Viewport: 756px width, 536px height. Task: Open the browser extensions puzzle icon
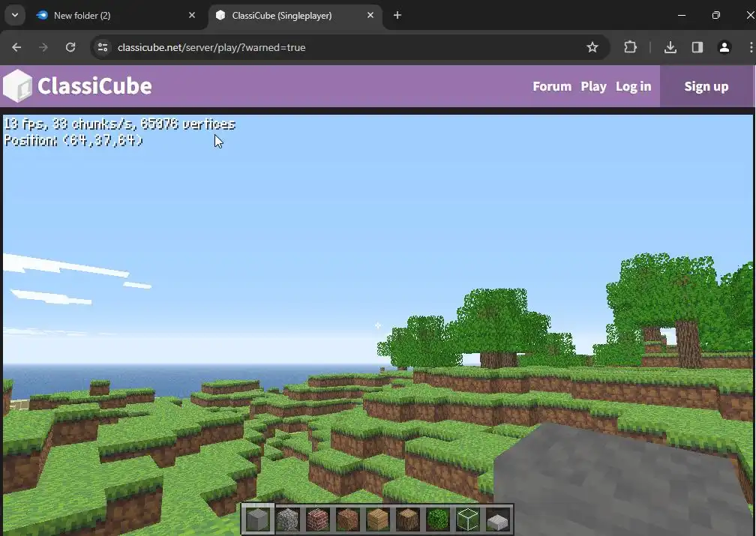(x=630, y=47)
